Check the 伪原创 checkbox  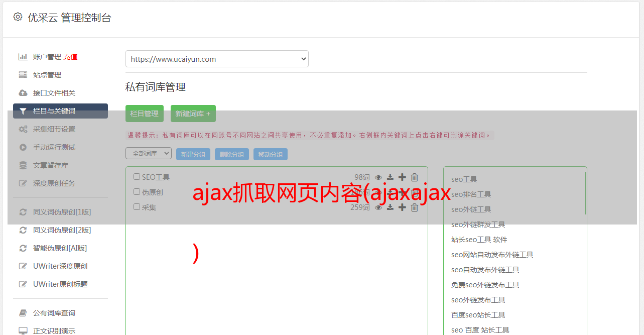[x=137, y=192]
